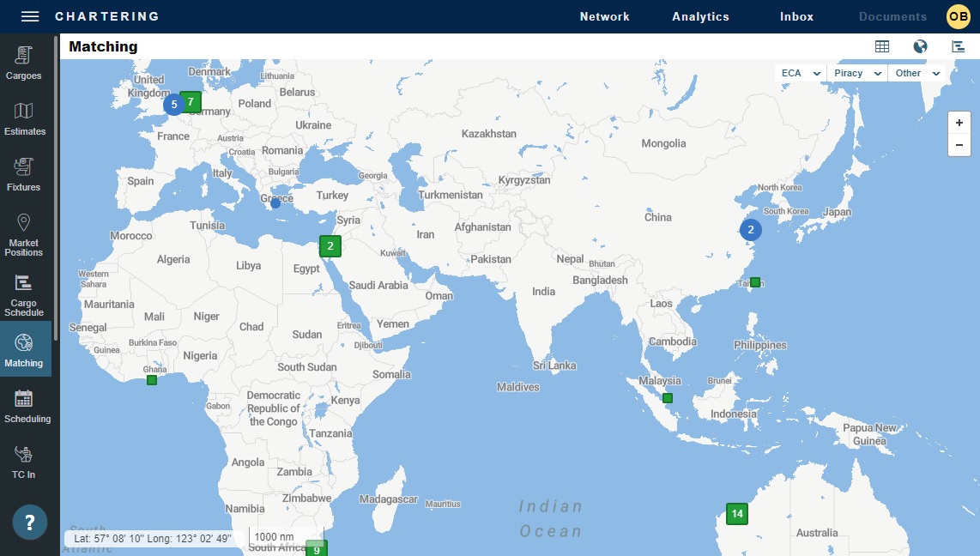The width and height of the screenshot is (980, 556).
Task: Open the Cargoes section in the sidebar
Action: pos(24,63)
